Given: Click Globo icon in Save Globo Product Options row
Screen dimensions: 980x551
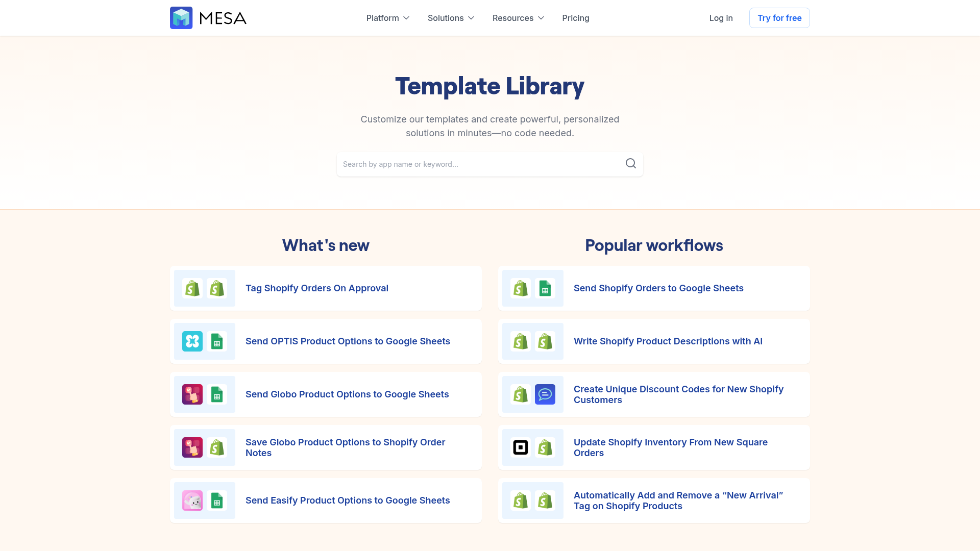Looking at the screenshot, I should (192, 447).
